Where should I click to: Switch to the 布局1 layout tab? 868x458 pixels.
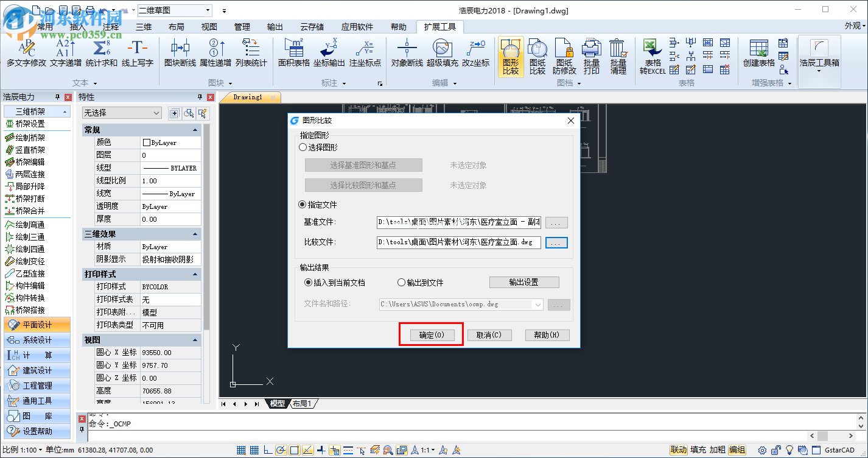[303, 404]
